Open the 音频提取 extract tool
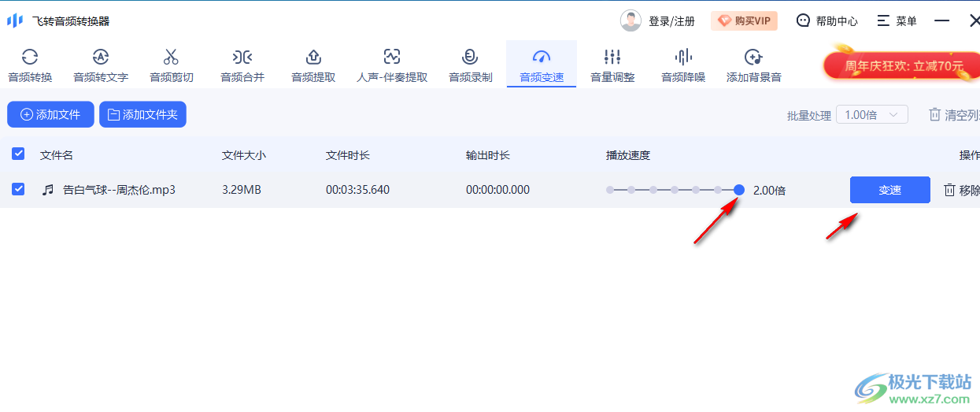 pyautogui.click(x=313, y=65)
